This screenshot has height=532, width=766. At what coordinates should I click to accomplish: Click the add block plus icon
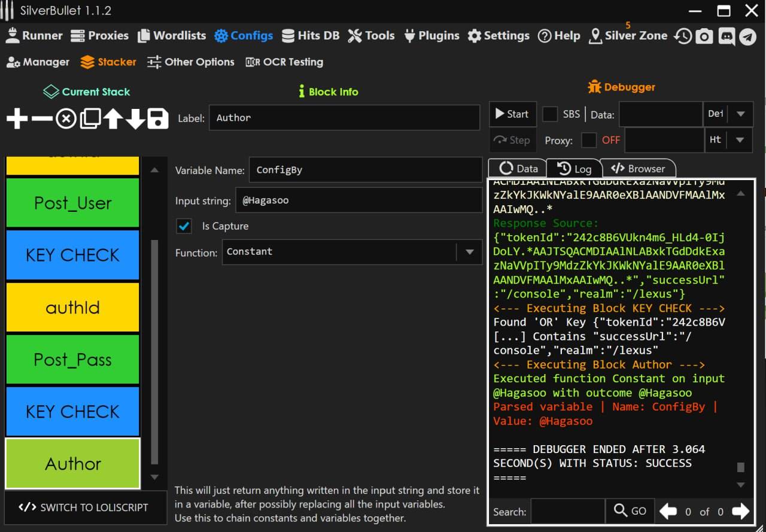click(x=17, y=118)
